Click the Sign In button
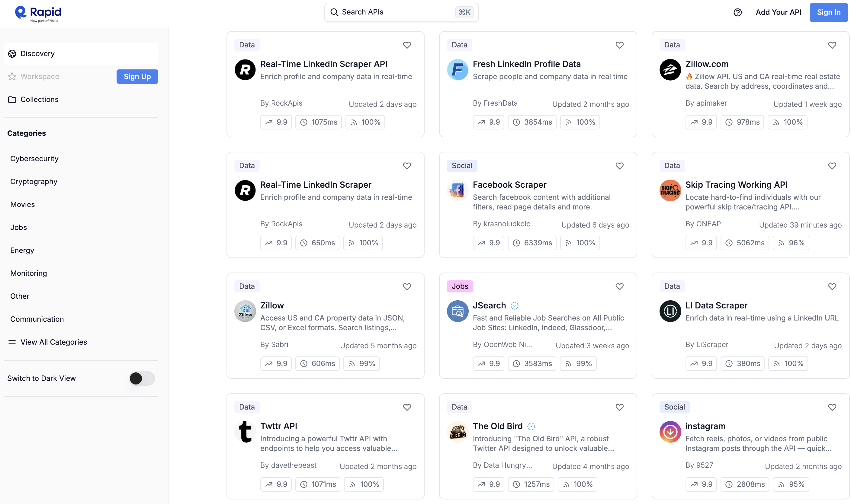The height and width of the screenshot is (504, 851). pyautogui.click(x=828, y=12)
